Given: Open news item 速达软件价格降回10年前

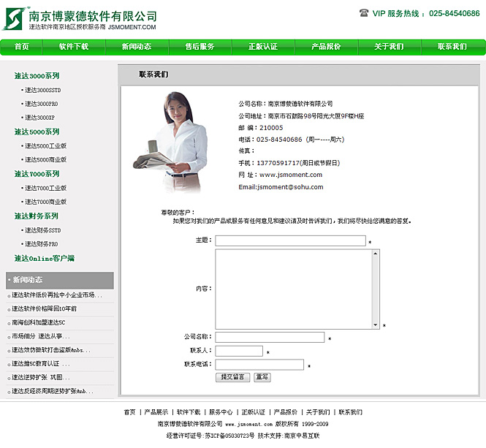Looking at the screenshot, I should click(44, 309).
